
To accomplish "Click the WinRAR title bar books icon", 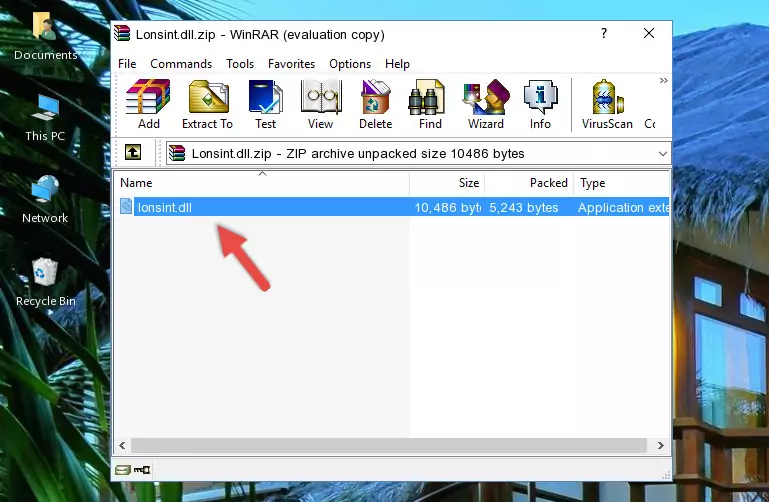I will pos(122,33).
